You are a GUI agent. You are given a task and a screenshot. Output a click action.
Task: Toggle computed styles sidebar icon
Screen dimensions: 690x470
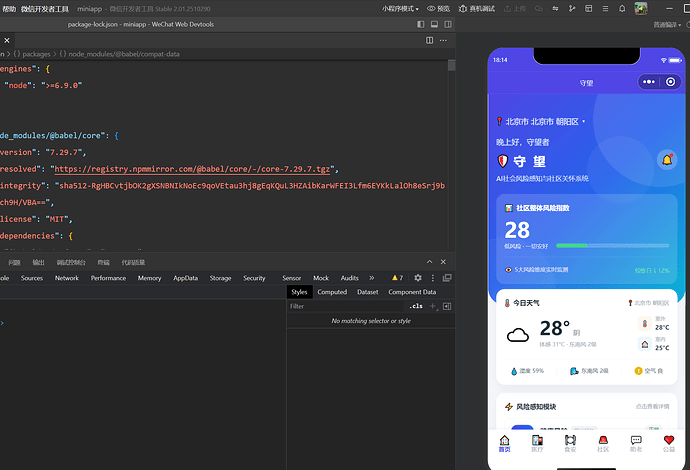(x=447, y=306)
